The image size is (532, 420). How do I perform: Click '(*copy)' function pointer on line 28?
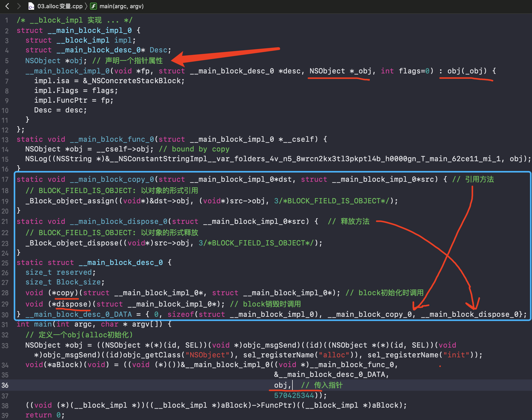pos(63,293)
